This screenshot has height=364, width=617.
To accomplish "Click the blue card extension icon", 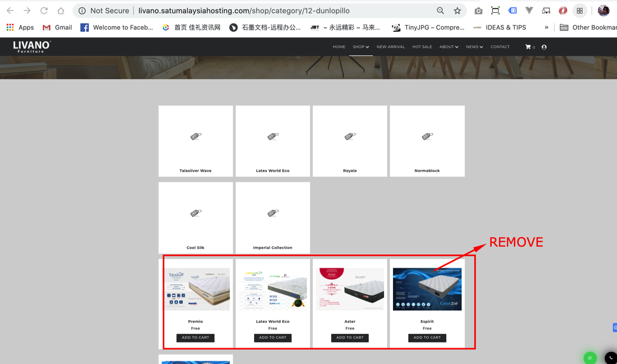I will click(x=512, y=11).
